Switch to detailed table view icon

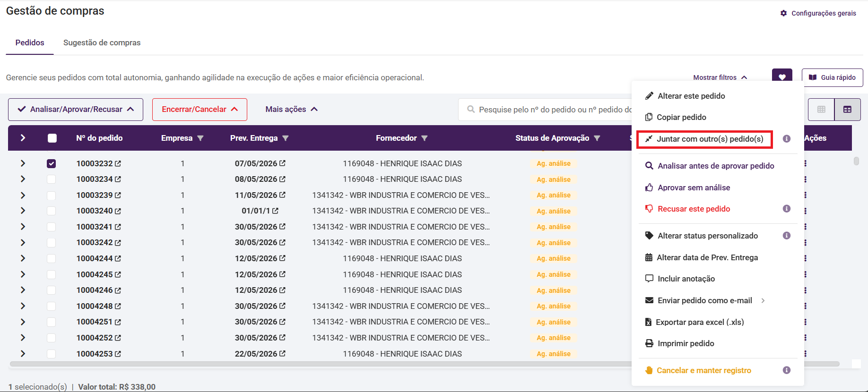(847, 109)
